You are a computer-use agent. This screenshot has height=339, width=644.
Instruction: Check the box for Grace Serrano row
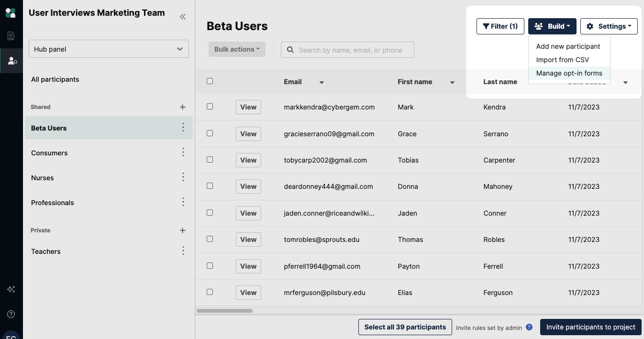point(210,133)
